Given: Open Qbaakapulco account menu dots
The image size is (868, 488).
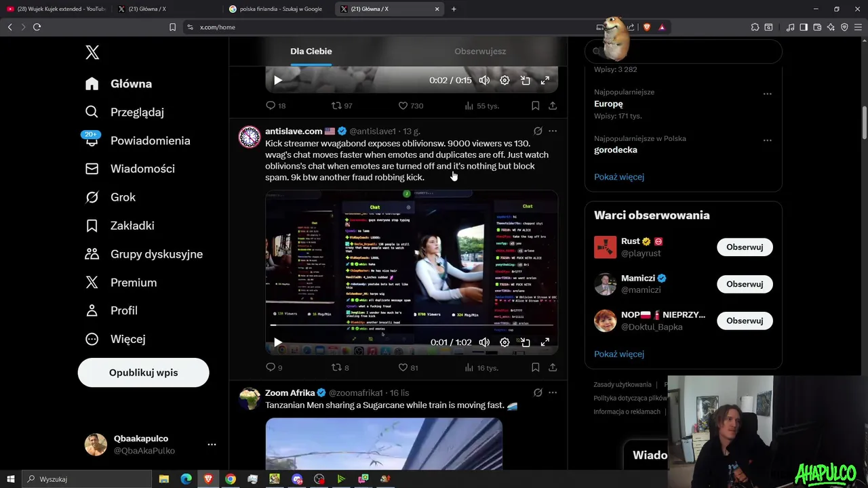Looking at the screenshot, I should [212, 445].
